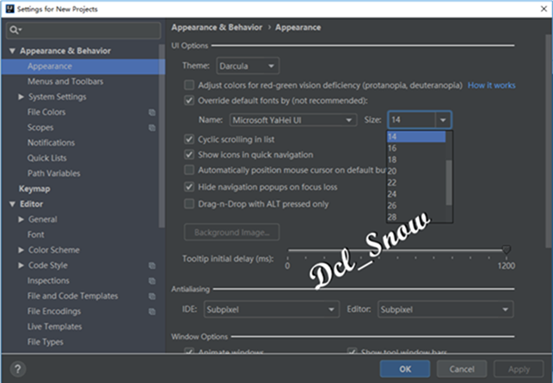Viewport: 553px width, 383px height.
Task: Open the Scopes settings page
Action: tap(41, 128)
